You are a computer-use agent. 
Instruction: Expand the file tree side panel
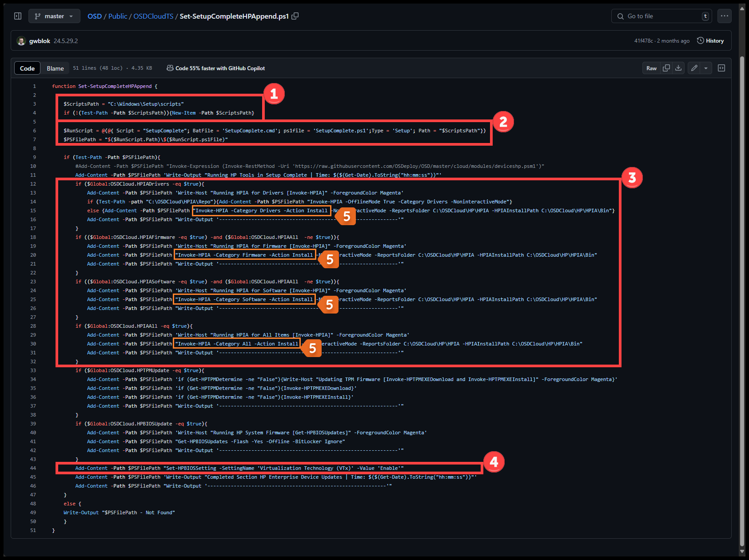click(x=18, y=16)
